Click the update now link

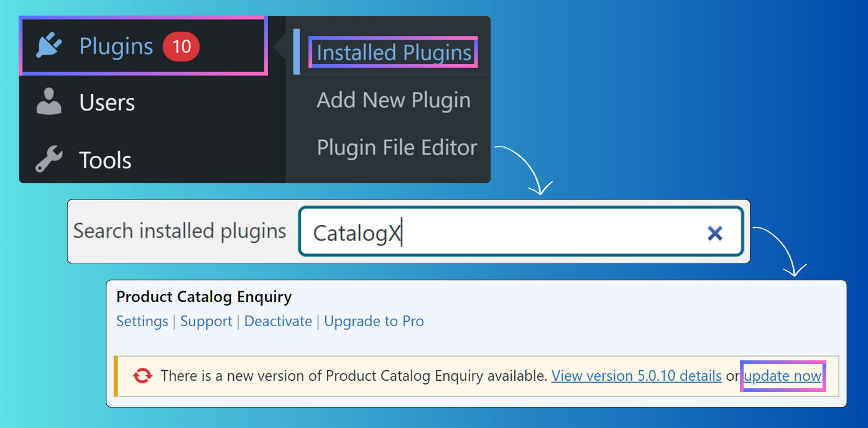[x=783, y=376]
